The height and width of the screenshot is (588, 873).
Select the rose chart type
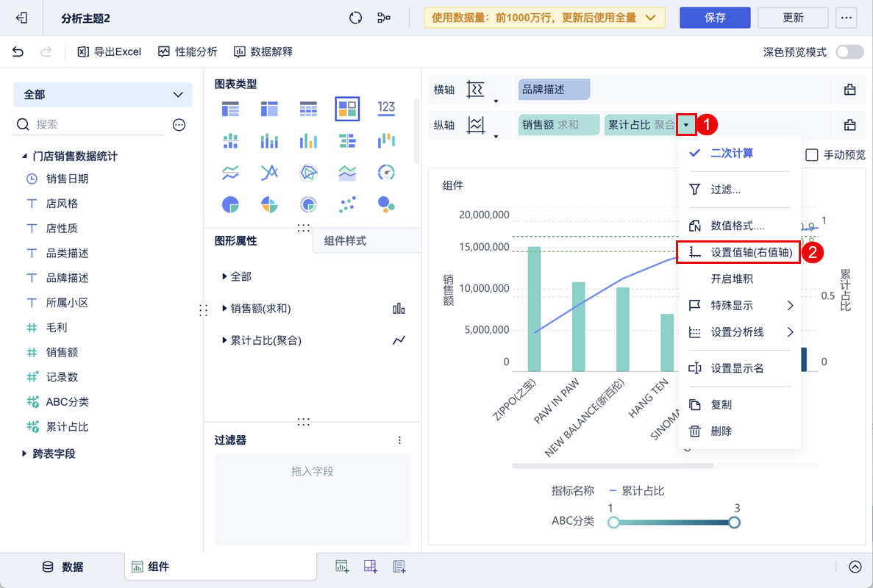pos(269,205)
